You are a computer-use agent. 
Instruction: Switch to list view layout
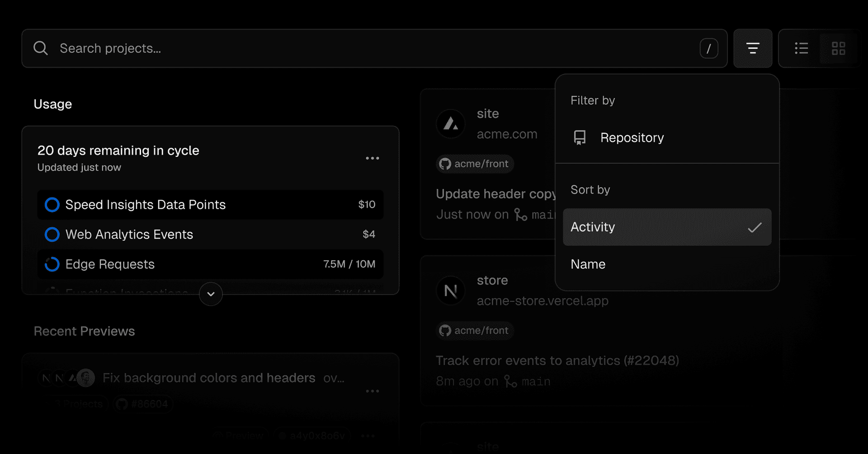tap(801, 48)
